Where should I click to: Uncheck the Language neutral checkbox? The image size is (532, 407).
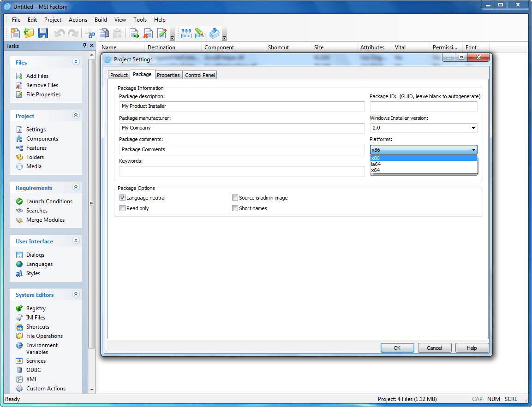pos(123,198)
